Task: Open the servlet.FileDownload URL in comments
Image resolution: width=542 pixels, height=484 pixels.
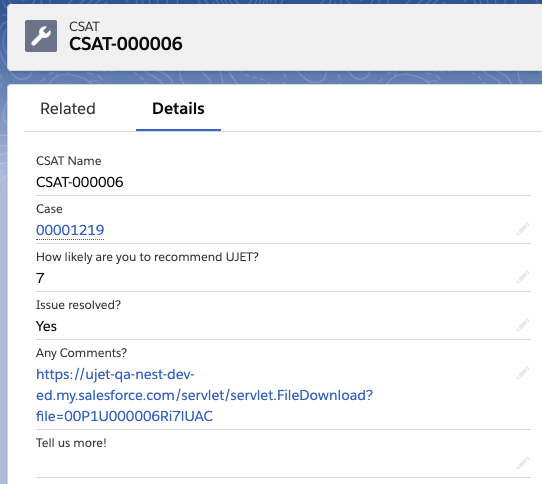Action: pos(204,395)
